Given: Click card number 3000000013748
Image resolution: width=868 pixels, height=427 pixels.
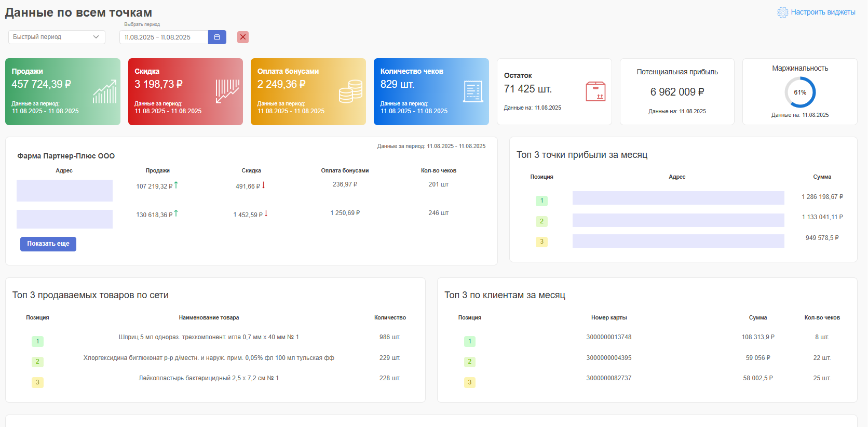Looking at the screenshot, I should click(x=609, y=337).
